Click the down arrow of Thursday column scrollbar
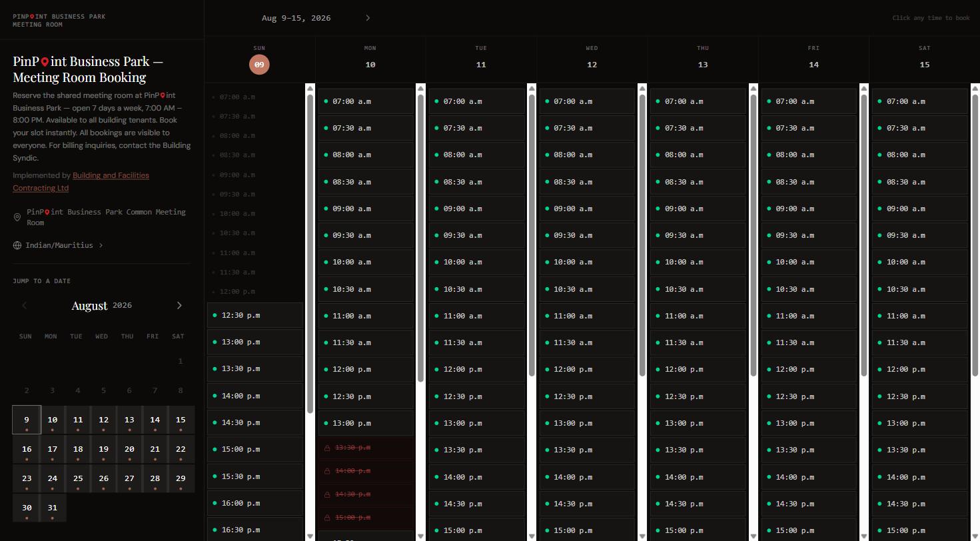 (x=753, y=536)
